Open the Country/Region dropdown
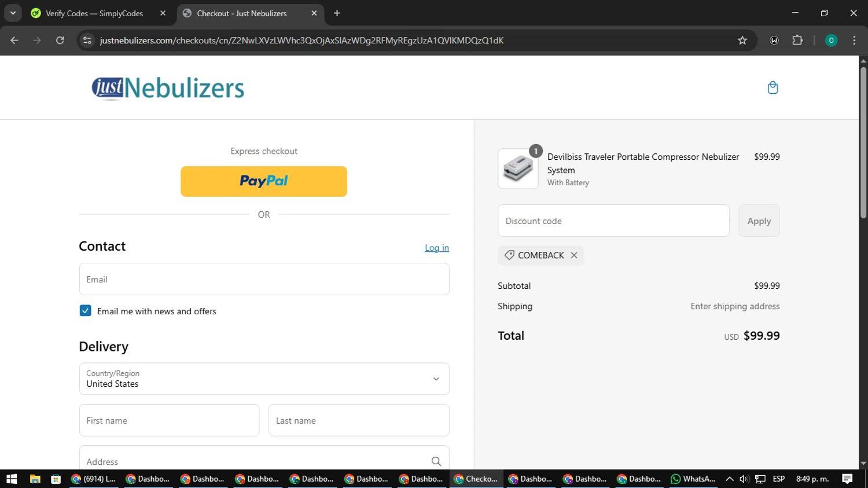 [x=264, y=379]
